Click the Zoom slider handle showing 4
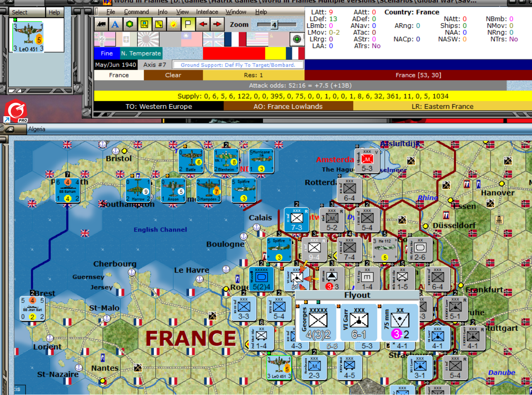532x395 pixels. [274, 25]
